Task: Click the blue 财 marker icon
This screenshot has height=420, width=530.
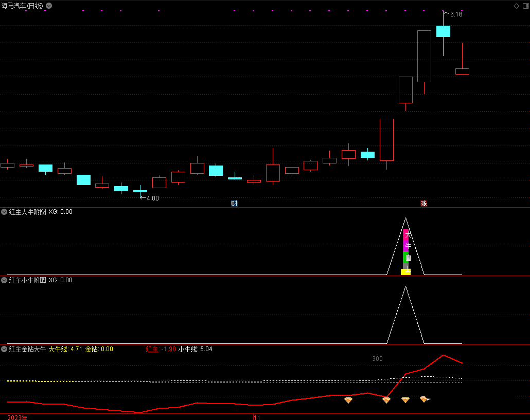Action: point(234,203)
